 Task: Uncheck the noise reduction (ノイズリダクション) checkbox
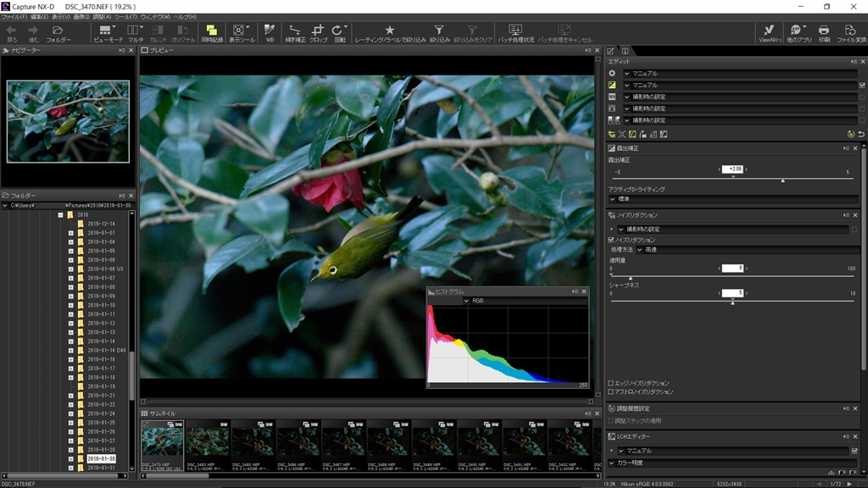611,240
